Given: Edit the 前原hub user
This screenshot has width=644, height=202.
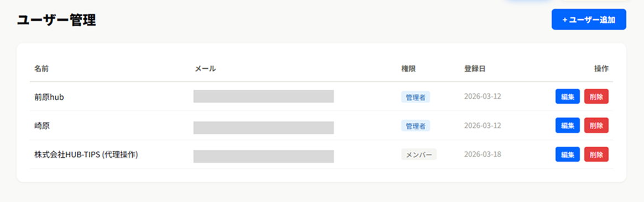Looking at the screenshot, I should (x=568, y=96).
